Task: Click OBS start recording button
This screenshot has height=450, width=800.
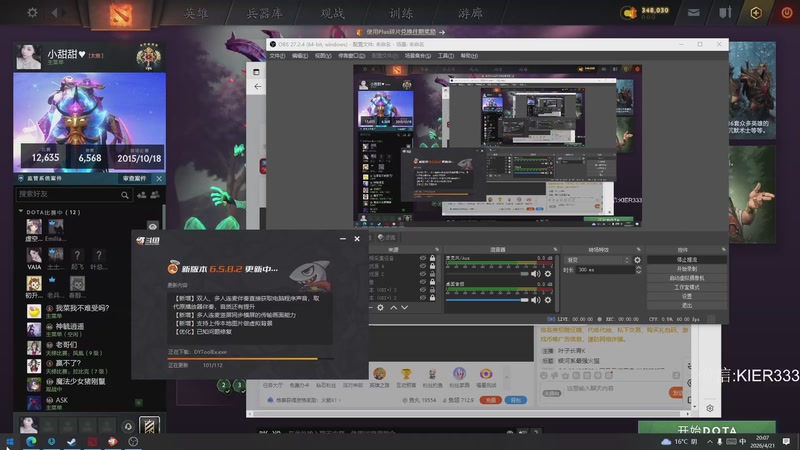Action: coord(687,269)
